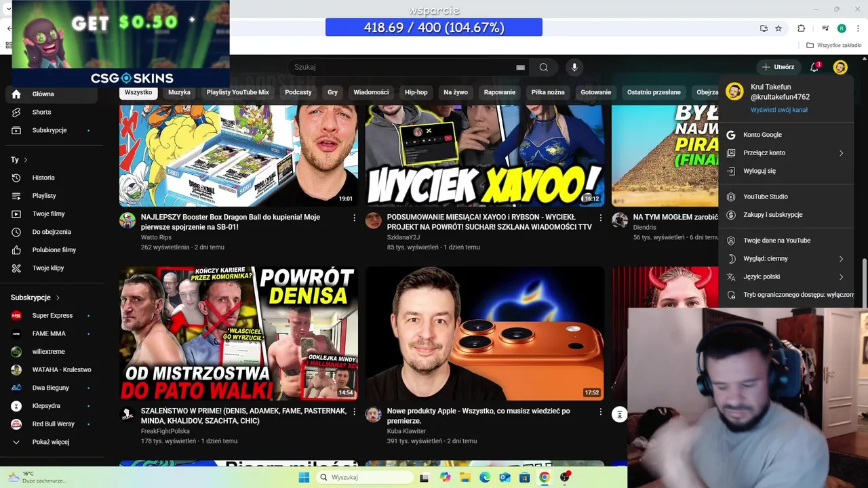
Task: Open Twoje klipy in the sidebar
Action: point(52,268)
